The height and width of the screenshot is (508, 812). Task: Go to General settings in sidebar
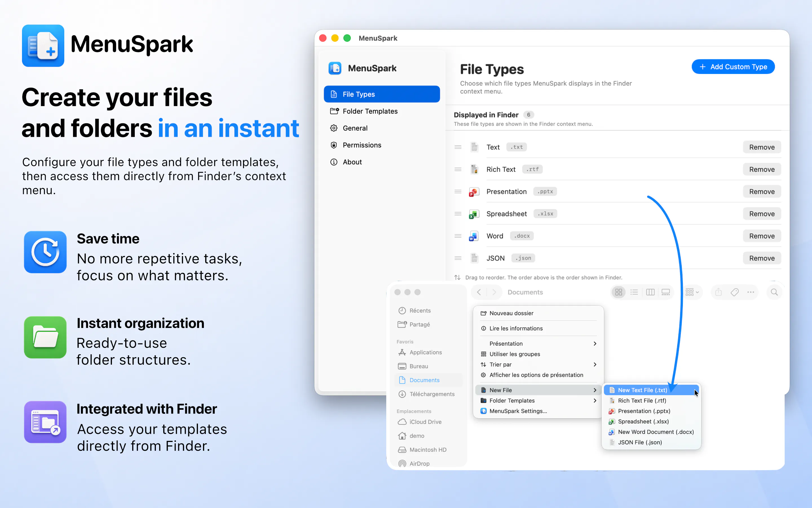[x=381, y=128]
